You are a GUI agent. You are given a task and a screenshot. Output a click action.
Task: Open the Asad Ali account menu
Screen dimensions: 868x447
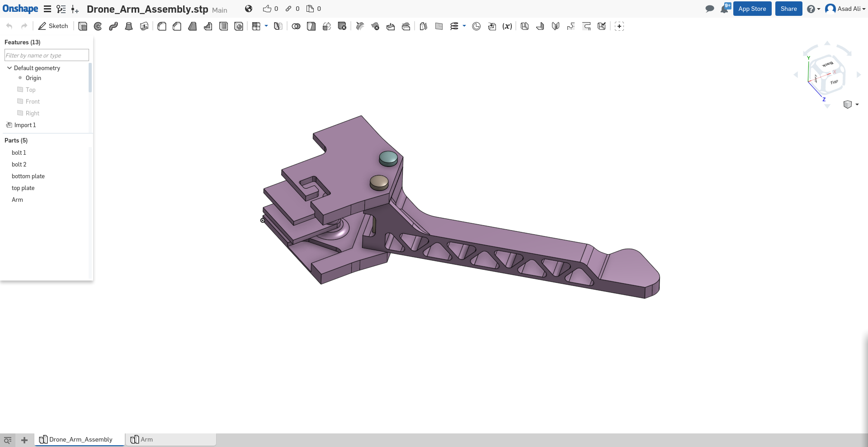coord(845,9)
